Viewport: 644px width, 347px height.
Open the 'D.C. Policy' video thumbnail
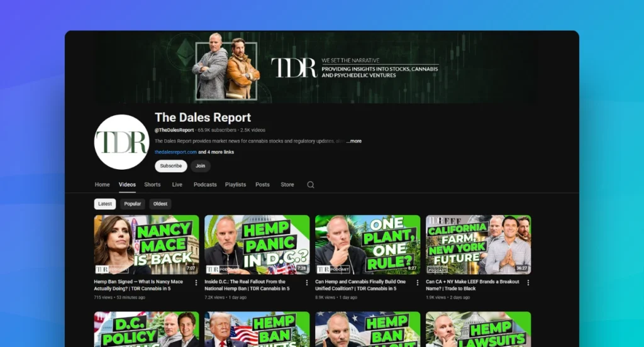[146, 329]
